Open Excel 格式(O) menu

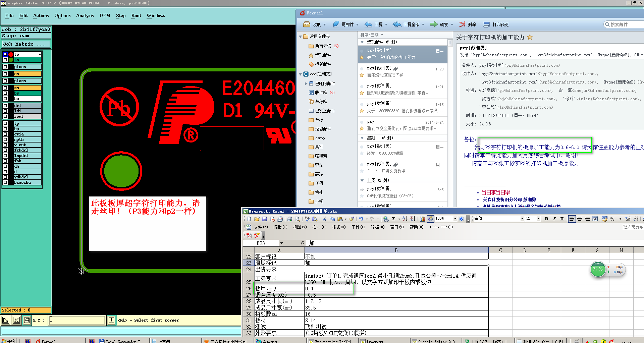click(x=338, y=227)
